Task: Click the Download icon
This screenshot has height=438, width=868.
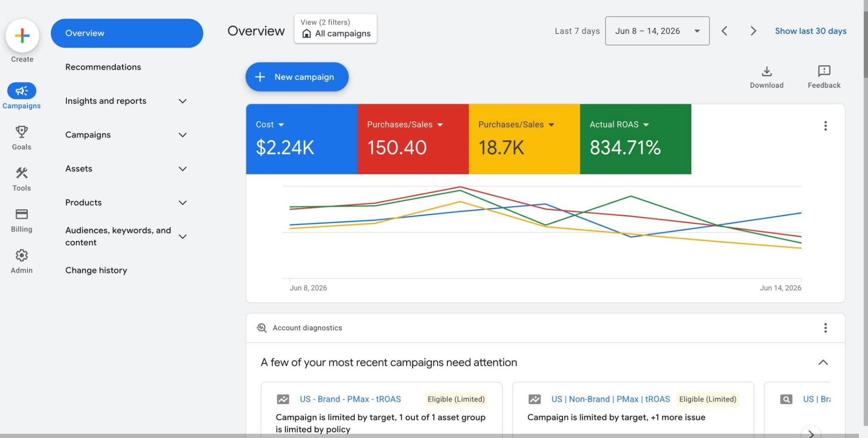Action: click(767, 71)
